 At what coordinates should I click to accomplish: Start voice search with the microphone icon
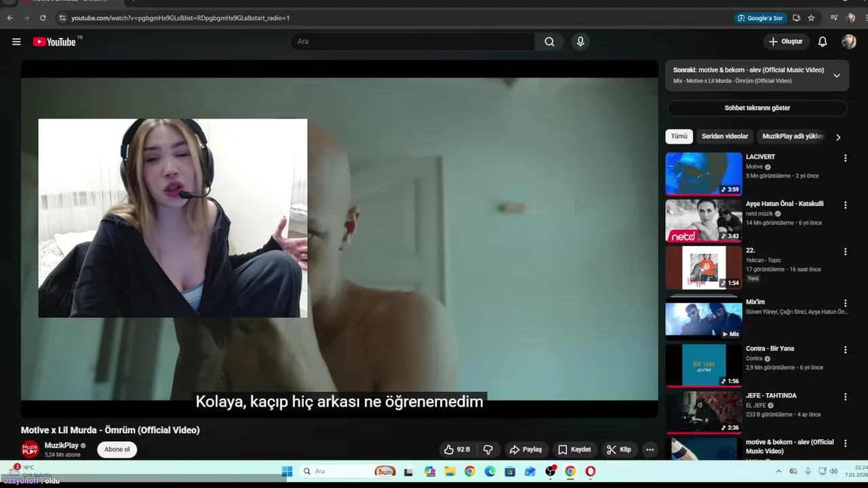[580, 42]
